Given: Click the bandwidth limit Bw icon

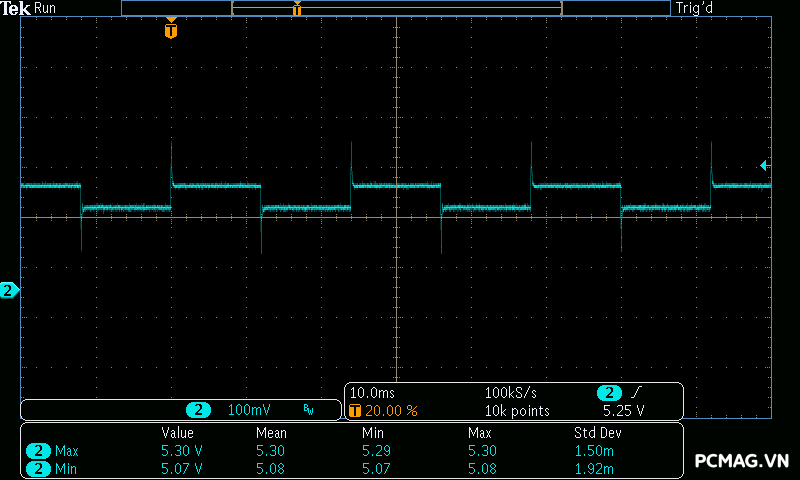Looking at the screenshot, I should coord(309,410).
